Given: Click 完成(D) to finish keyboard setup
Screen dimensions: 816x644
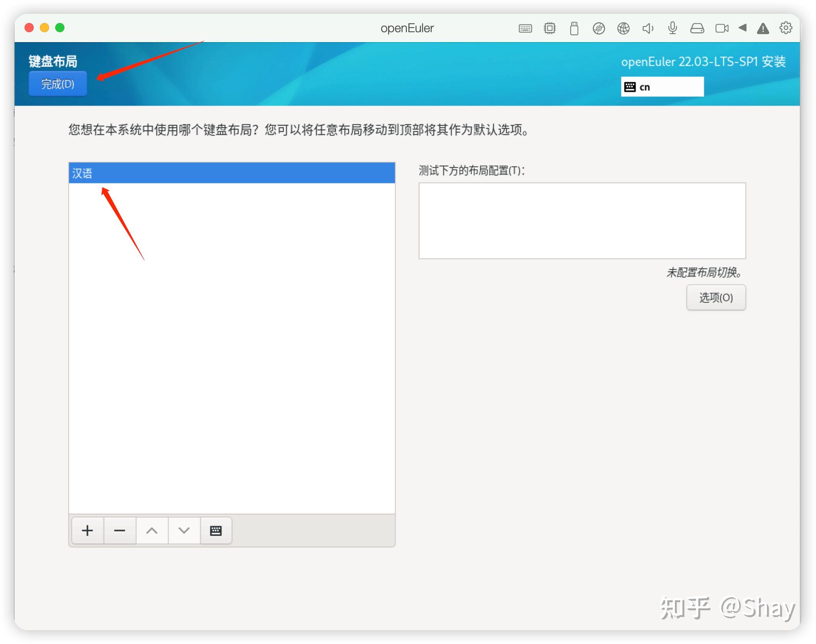Looking at the screenshot, I should (x=58, y=84).
